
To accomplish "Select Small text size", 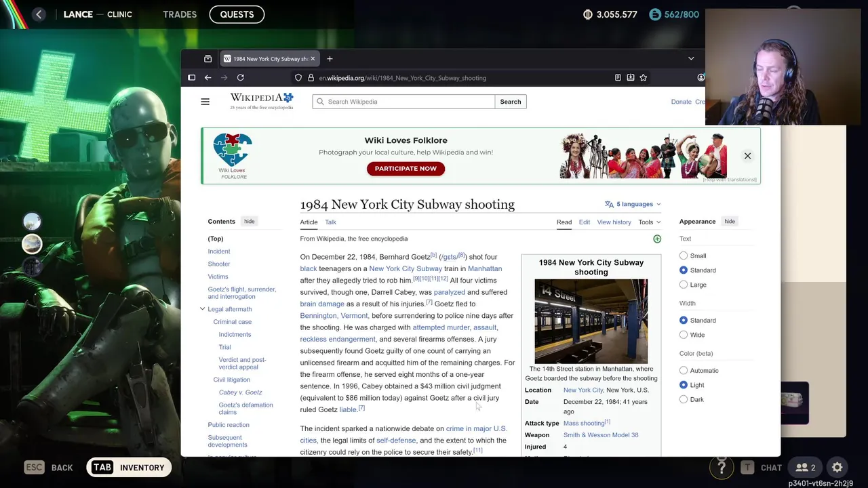I will click(684, 256).
